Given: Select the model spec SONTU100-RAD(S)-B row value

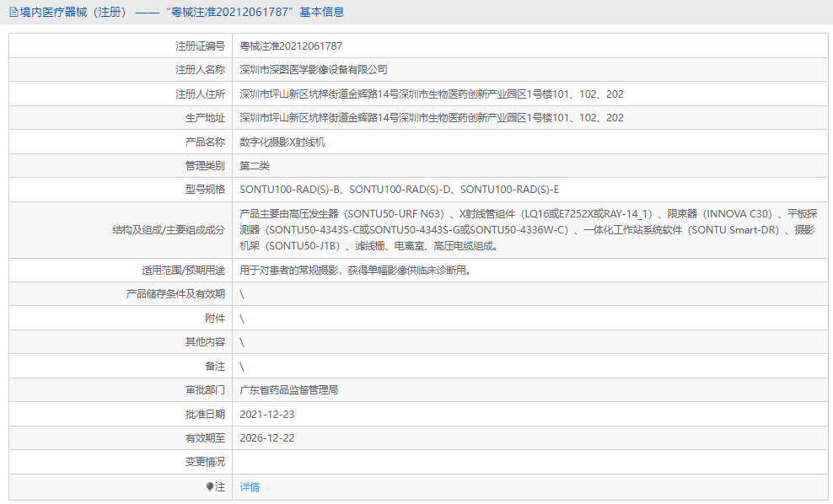Looking at the screenshot, I should (399, 190).
